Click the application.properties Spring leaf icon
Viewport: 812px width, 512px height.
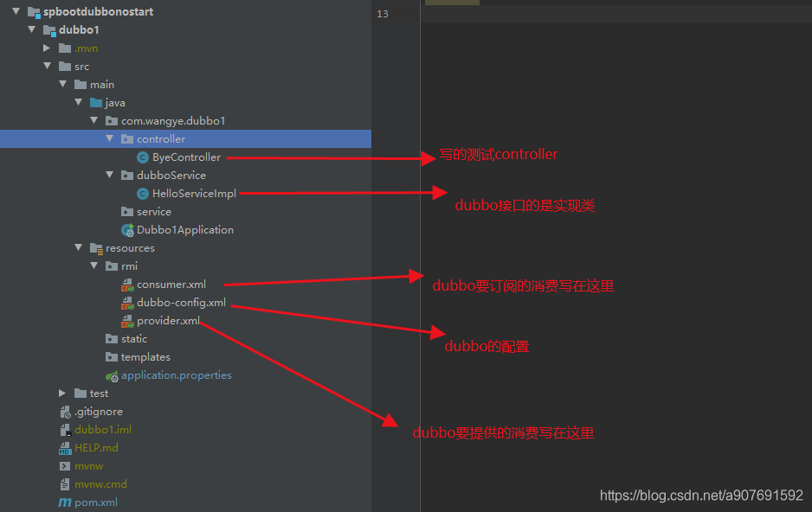tap(112, 376)
